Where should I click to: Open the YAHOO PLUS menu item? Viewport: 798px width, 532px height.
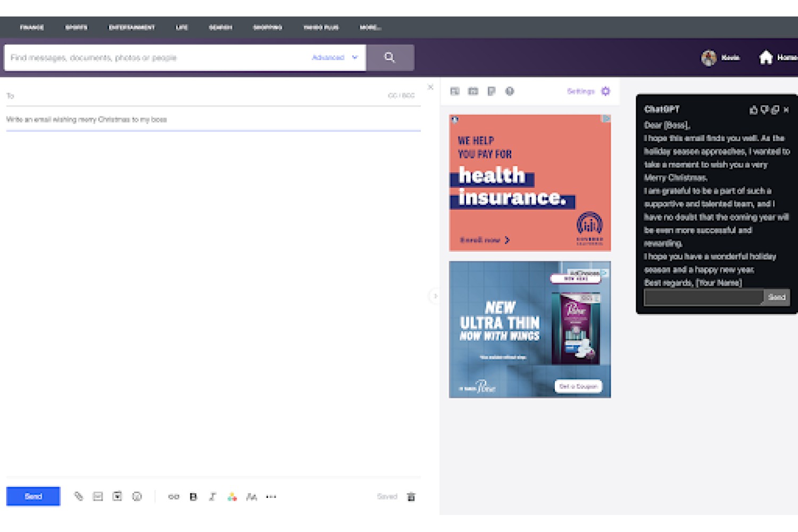[x=321, y=27]
